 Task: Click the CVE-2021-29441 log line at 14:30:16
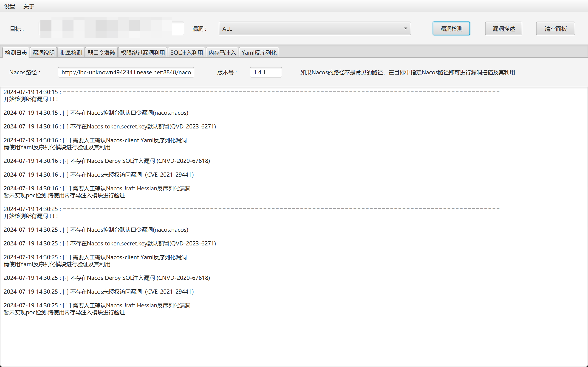coord(99,175)
